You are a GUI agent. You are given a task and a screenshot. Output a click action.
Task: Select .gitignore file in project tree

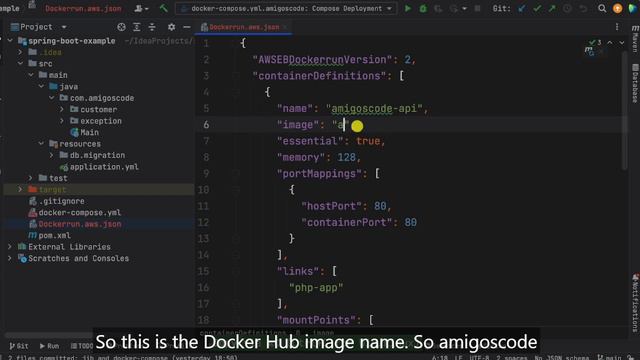[57, 201]
